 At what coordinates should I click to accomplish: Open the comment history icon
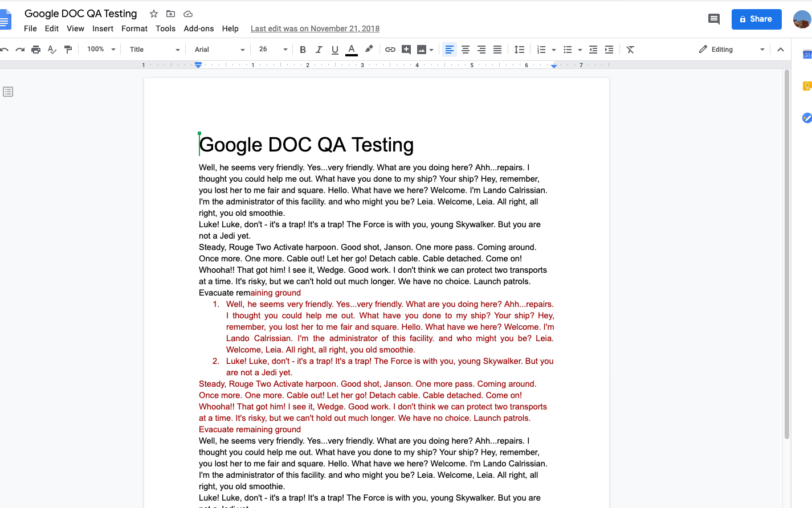coord(713,19)
